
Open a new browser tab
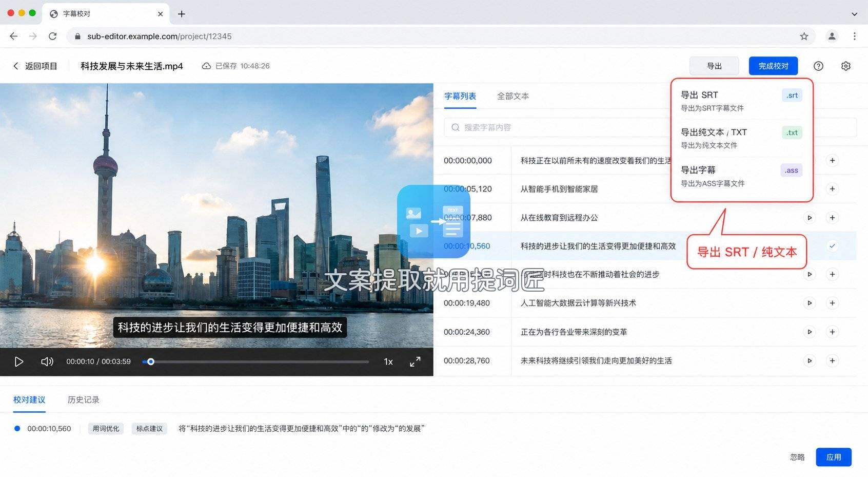click(182, 14)
